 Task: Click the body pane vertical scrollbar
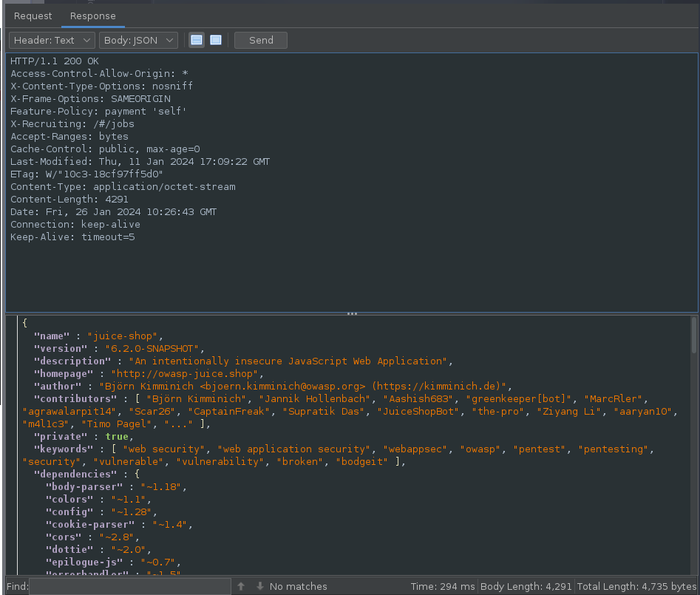point(694,335)
